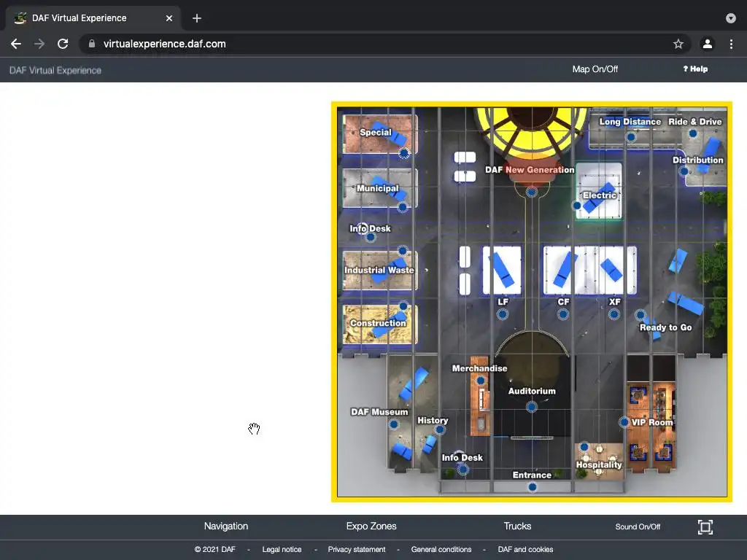The image size is (747, 560).
Task: Select the Construction zone map marker
Action: [403, 306]
